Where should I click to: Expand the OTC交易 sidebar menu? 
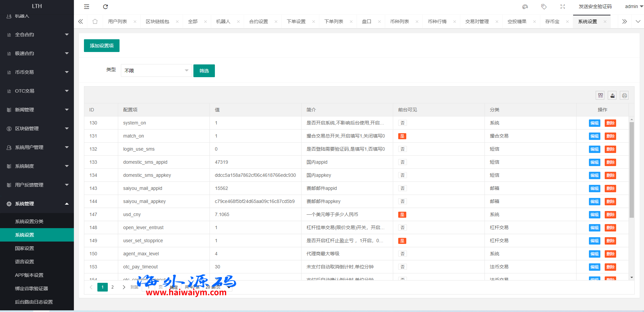[37, 91]
